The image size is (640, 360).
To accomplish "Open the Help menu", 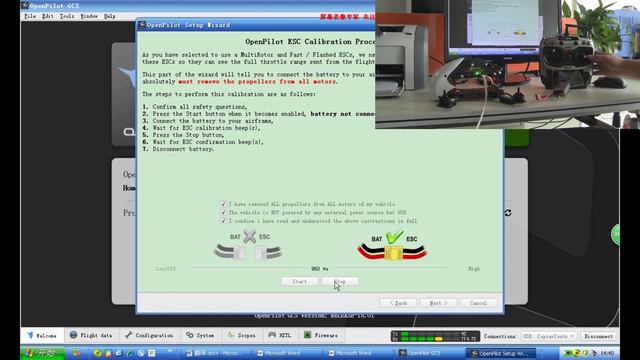I will (110, 16).
